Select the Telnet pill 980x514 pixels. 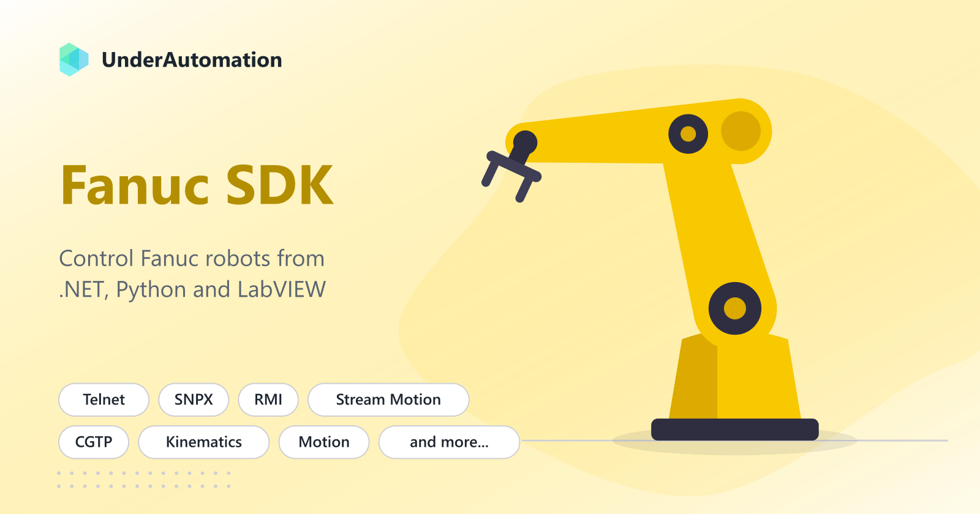click(x=104, y=400)
